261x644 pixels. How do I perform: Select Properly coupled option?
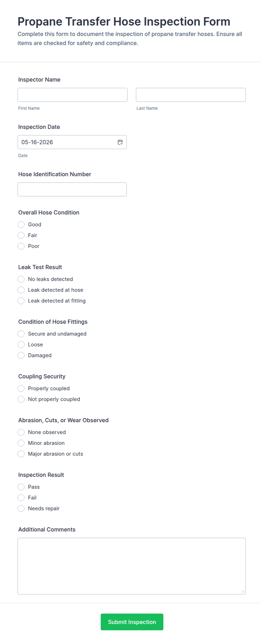(x=21, y=388)
